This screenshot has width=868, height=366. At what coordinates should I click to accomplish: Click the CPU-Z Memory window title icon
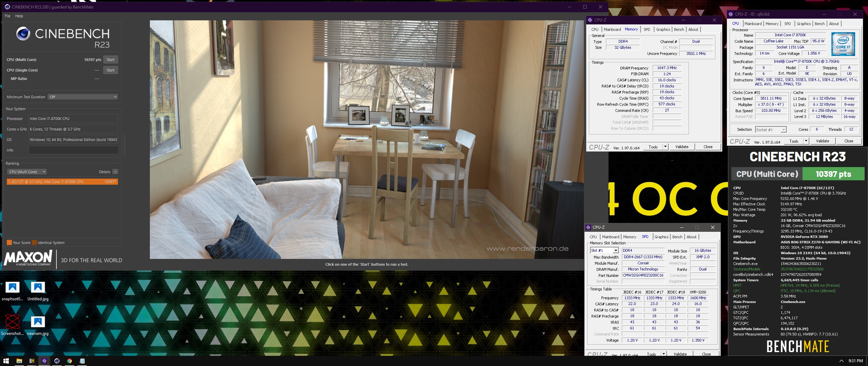point(590,20)
